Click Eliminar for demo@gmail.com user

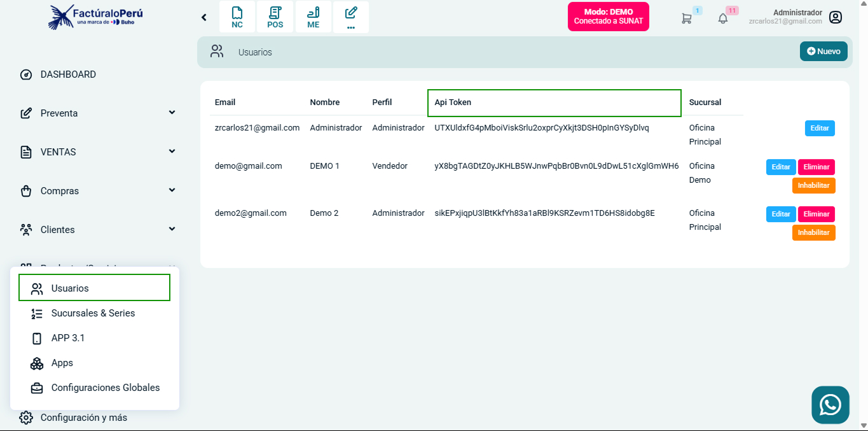click(x=816, y=167)
